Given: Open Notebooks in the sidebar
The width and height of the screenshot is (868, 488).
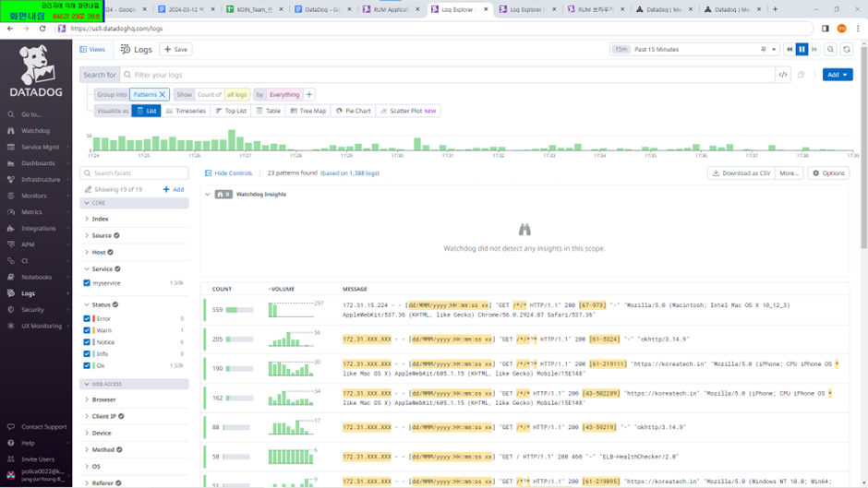Looking at the screenshot, I should (x=37, y=277).
